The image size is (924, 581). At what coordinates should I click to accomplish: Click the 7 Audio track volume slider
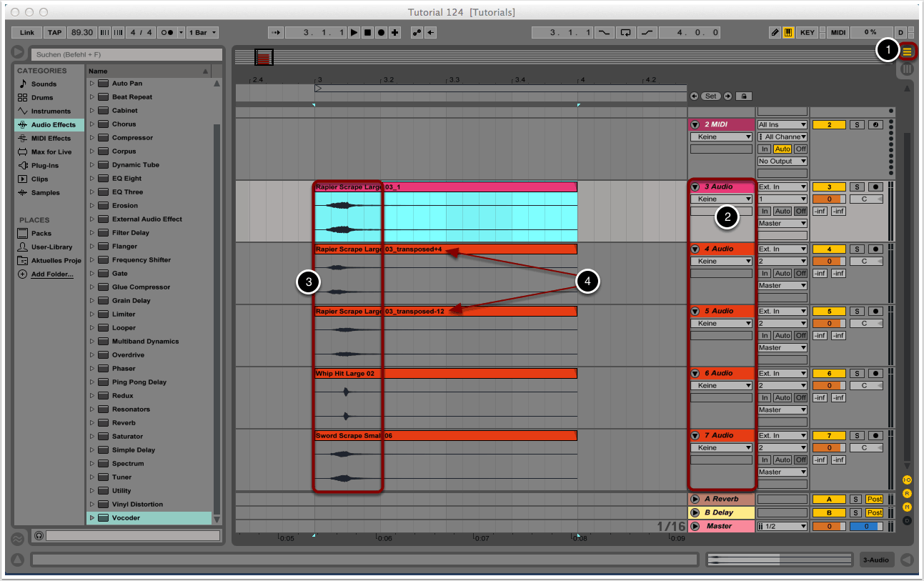click(x=828, y=448)
